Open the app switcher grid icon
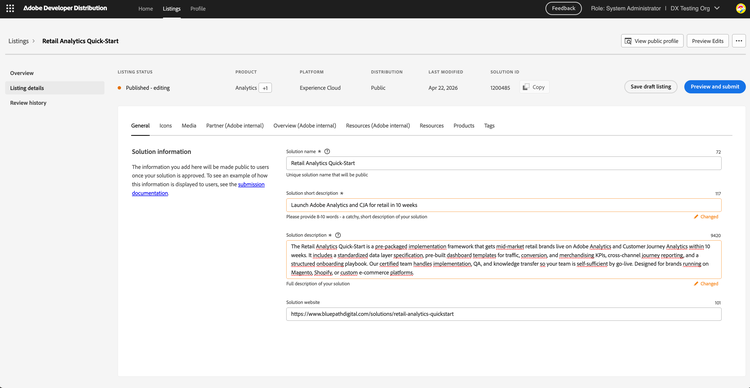The width and height of the screenshot is (750, 388). pos(10,9)
